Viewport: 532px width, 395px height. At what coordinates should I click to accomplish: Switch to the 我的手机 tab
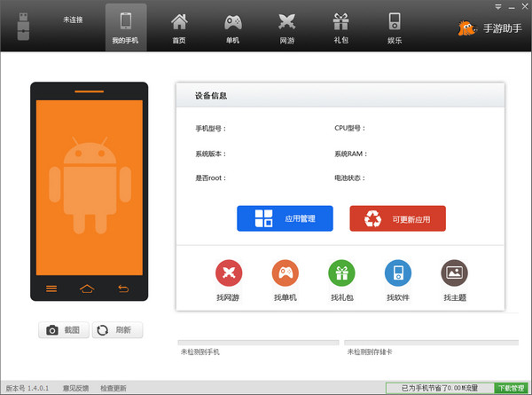pos(126,28)
